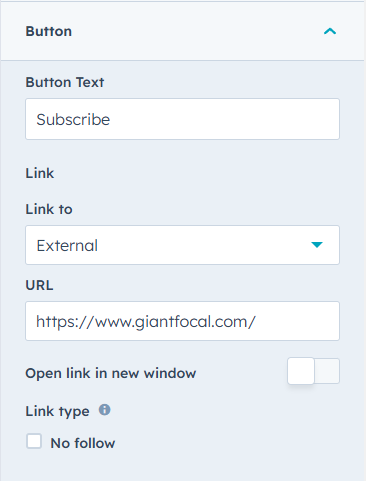Click the dropdown arrow beside External
The height and width of the screenshot is (481, 366).
317,245
